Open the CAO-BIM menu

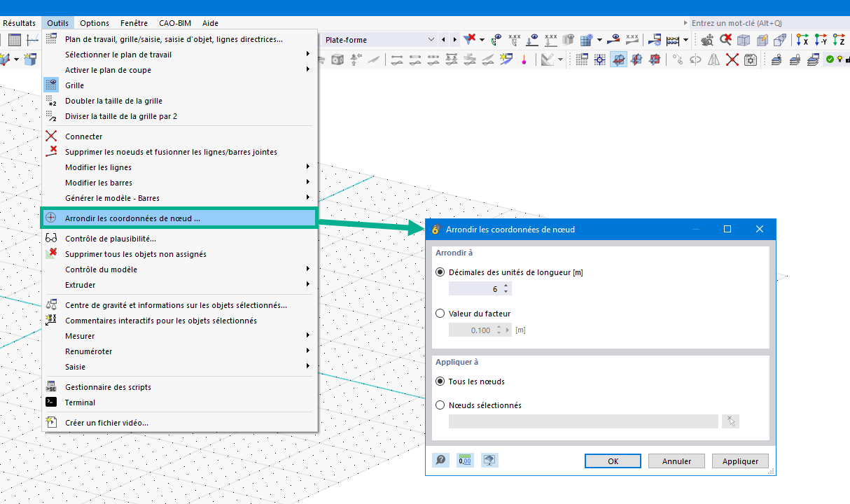point(175,23)
